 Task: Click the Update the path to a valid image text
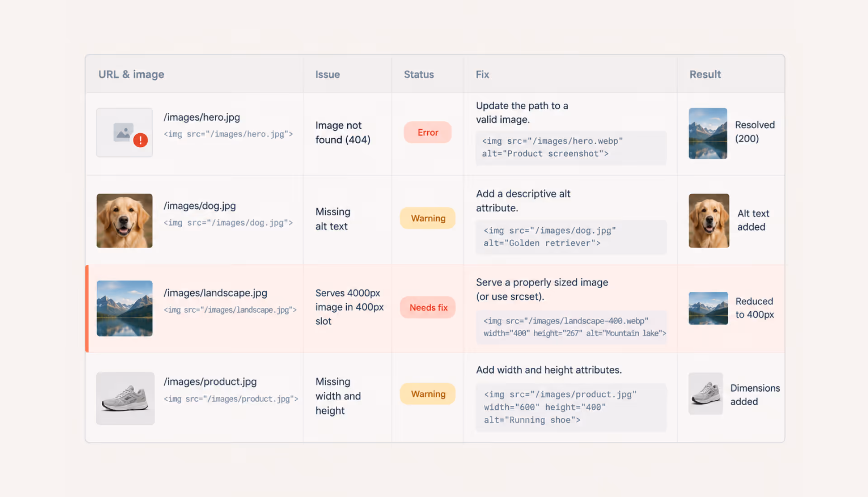522,113
